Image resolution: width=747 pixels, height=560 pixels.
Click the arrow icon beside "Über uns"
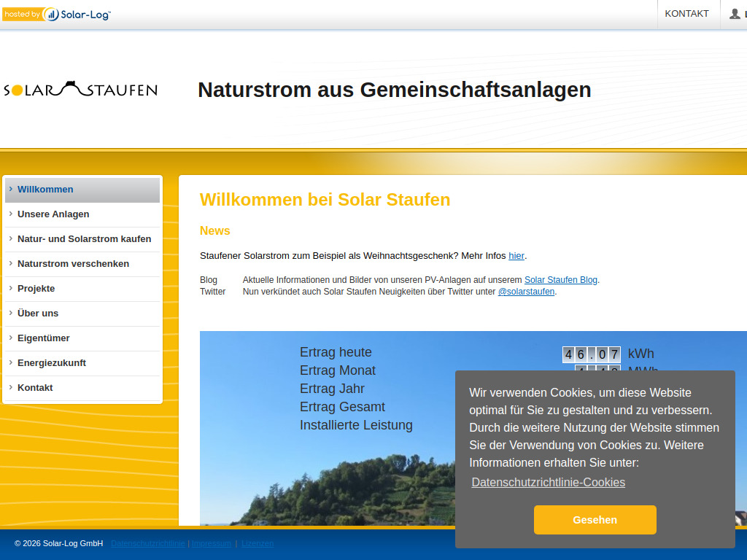11,314
